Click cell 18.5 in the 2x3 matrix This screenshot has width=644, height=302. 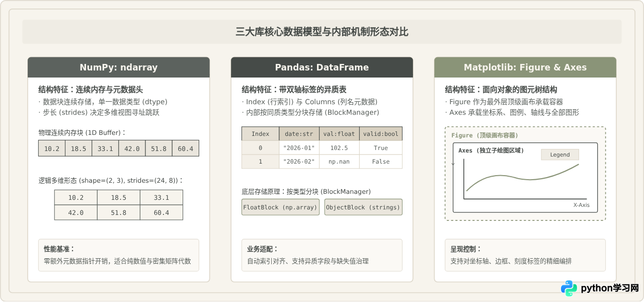(119, 197)
